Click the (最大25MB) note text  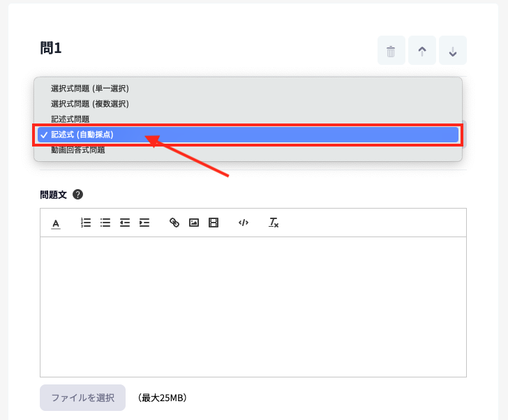pos(163,398)
